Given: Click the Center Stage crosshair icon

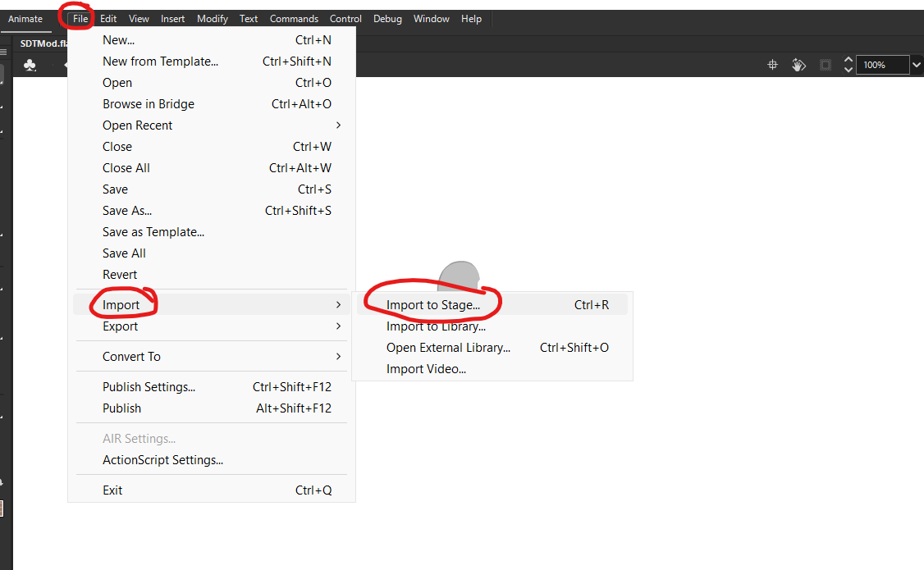Looking at the screenshot, I should tap(772, 65).
